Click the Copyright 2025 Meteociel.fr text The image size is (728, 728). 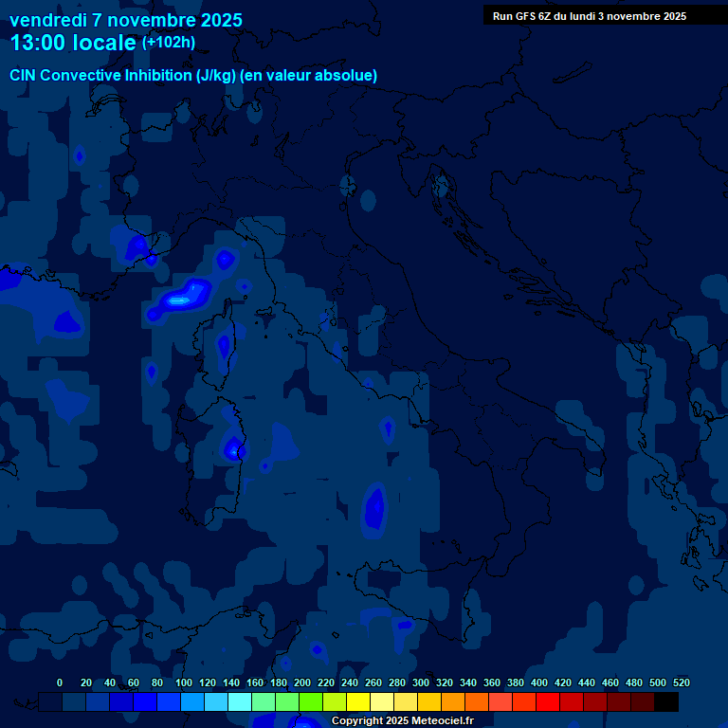click(x=402, y=720)
